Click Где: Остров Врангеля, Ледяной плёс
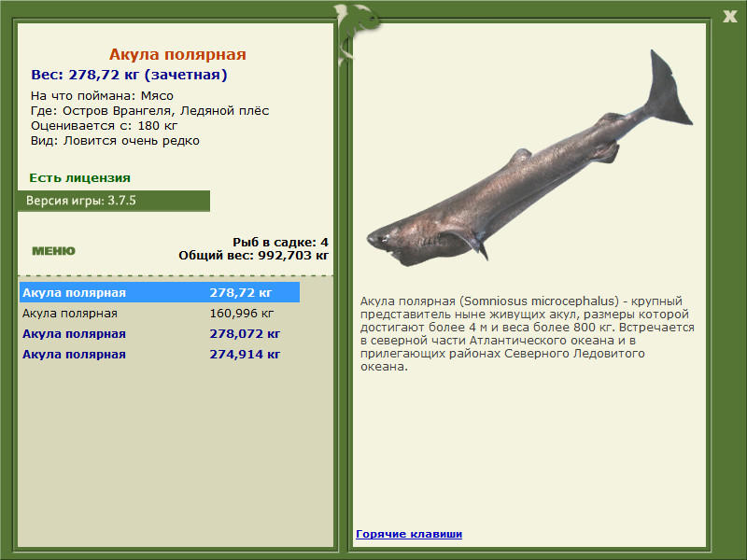Viewport: 747px width, 560px height. tap(150, 111)
